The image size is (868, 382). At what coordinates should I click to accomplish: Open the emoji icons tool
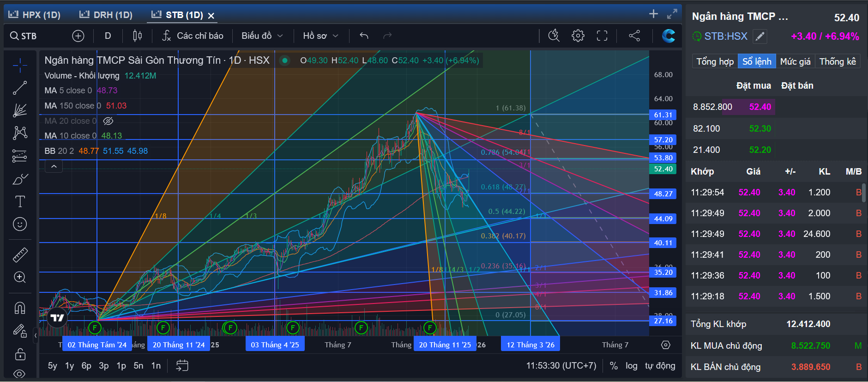pyautogui.click(x=19, y=224)
